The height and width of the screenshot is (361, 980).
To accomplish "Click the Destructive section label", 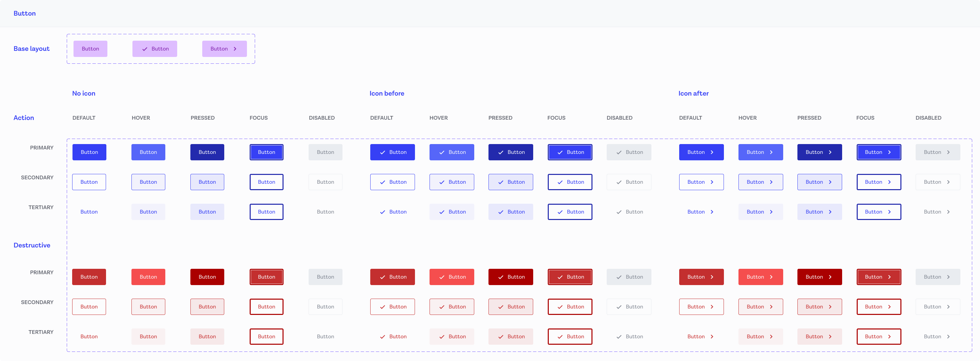I will pos(32,245).
